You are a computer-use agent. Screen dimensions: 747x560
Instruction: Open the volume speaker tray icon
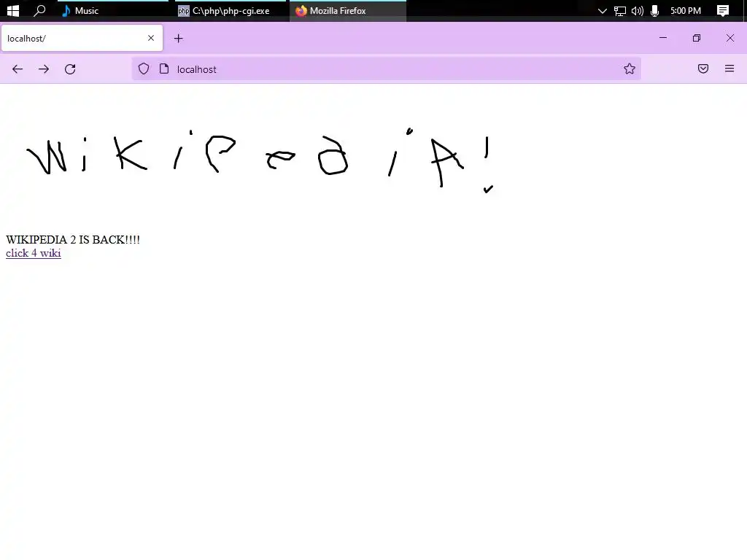pyautogui.click(x=638, y=11)
